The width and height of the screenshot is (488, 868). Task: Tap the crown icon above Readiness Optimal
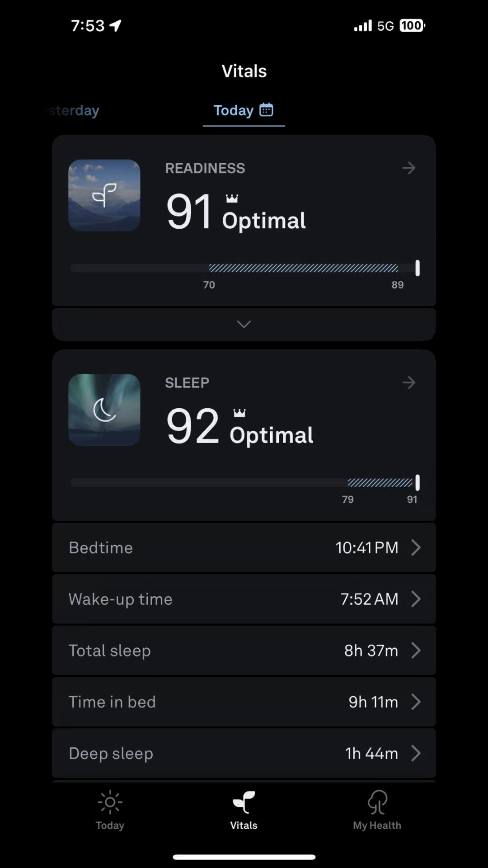232,198
